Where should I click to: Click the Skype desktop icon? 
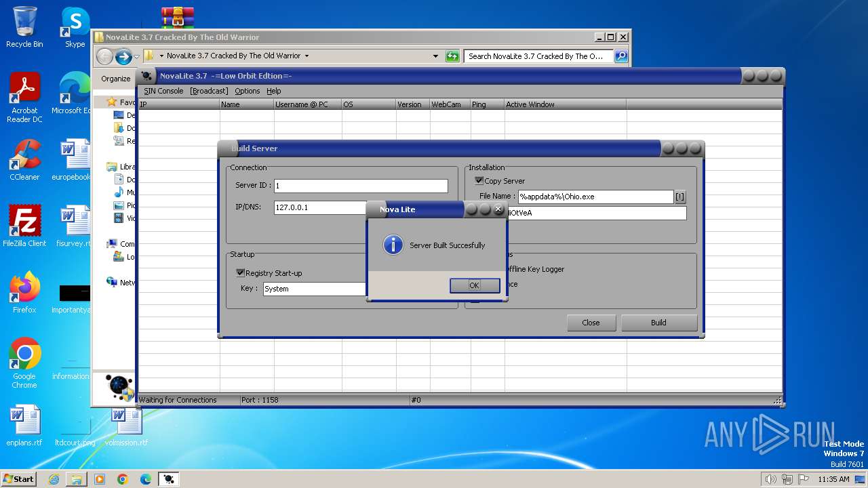[x=75, y=27]
